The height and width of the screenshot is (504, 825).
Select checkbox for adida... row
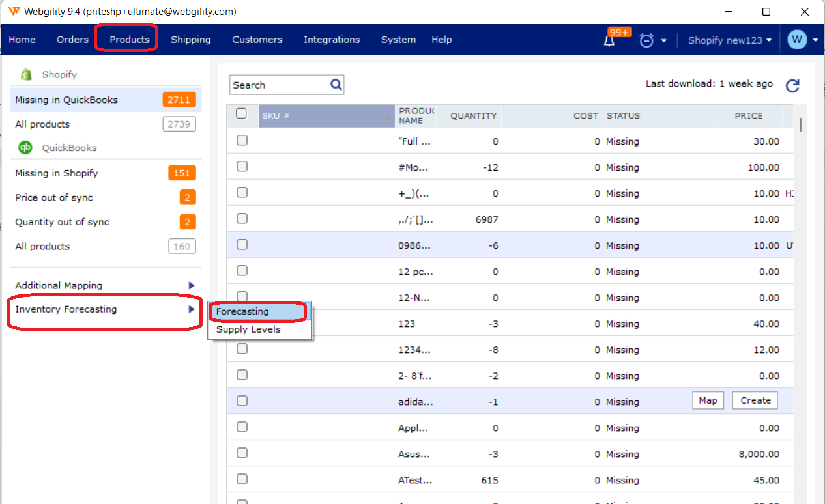point(242,401)
